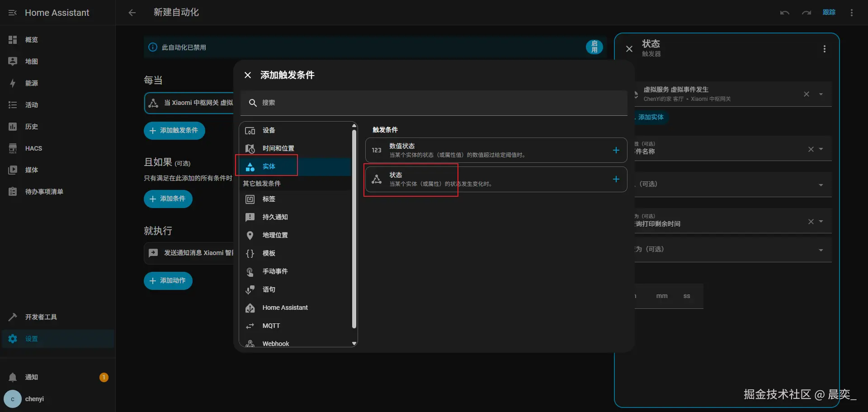Select the 模板 trigger type
Viewport: 868px width, 412px height.
[269, 253]
